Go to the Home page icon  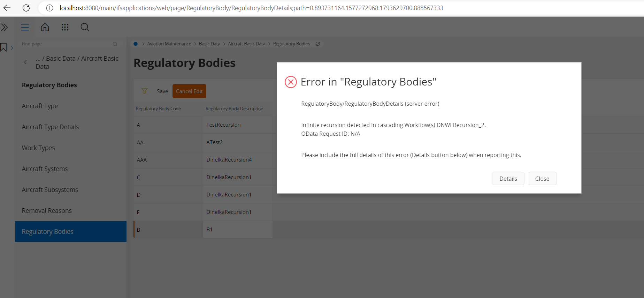pyautogui.click(x=45, y=27)
